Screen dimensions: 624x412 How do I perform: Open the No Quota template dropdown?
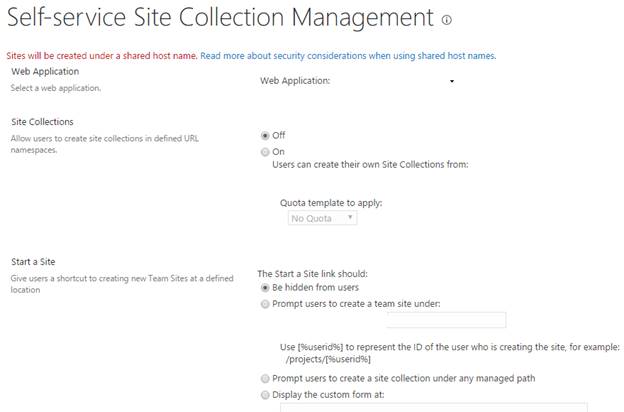[322, 217]
